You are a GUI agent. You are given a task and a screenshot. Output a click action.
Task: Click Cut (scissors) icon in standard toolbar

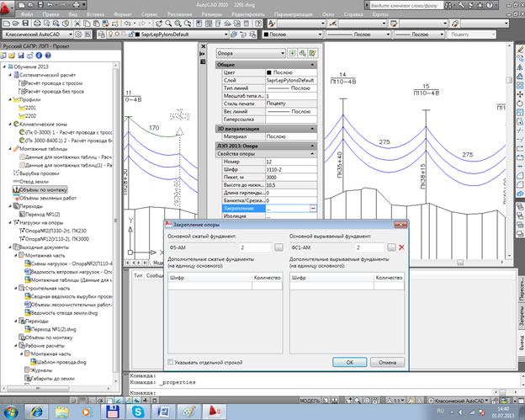coord(77,24)
